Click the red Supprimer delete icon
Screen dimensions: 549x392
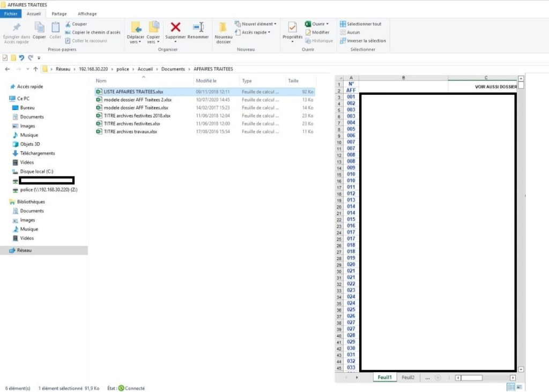tap(175, 27)
